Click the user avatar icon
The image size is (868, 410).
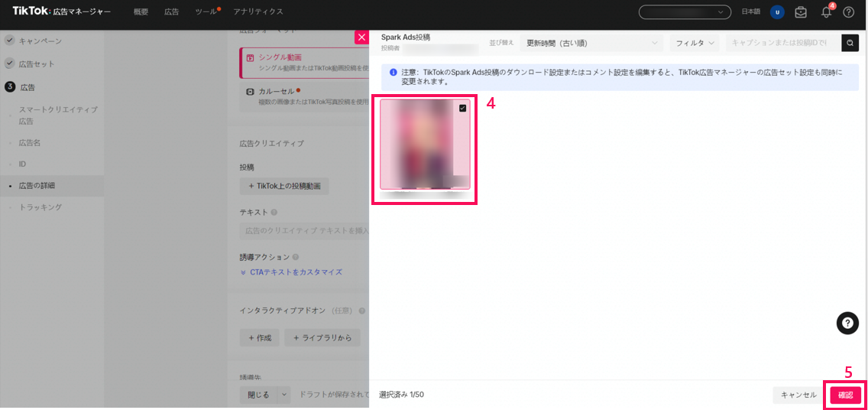pyautogui.click(x=777, y=12)
